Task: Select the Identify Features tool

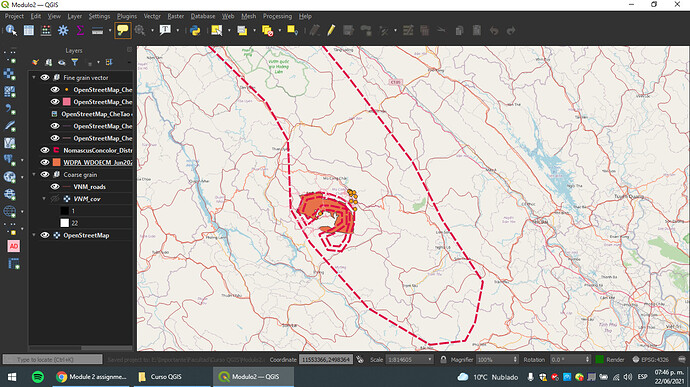Action: click(x=11, y=30)
